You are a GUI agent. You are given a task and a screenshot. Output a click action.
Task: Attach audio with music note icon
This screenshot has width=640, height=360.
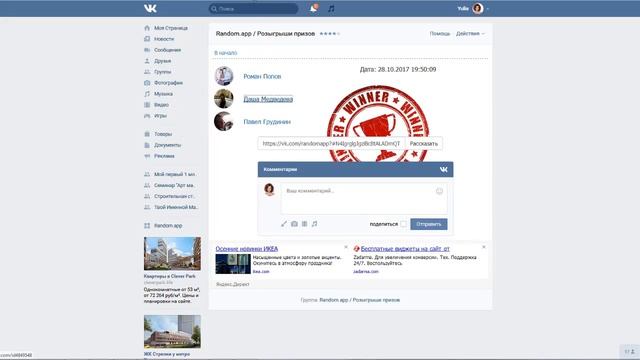point(314,224)
